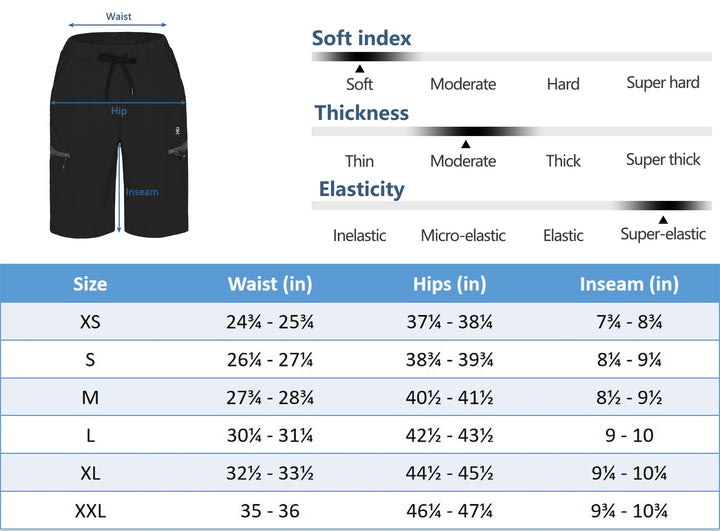
Task: Click the black triangle marker under Soft index
Action: point(359,67)
